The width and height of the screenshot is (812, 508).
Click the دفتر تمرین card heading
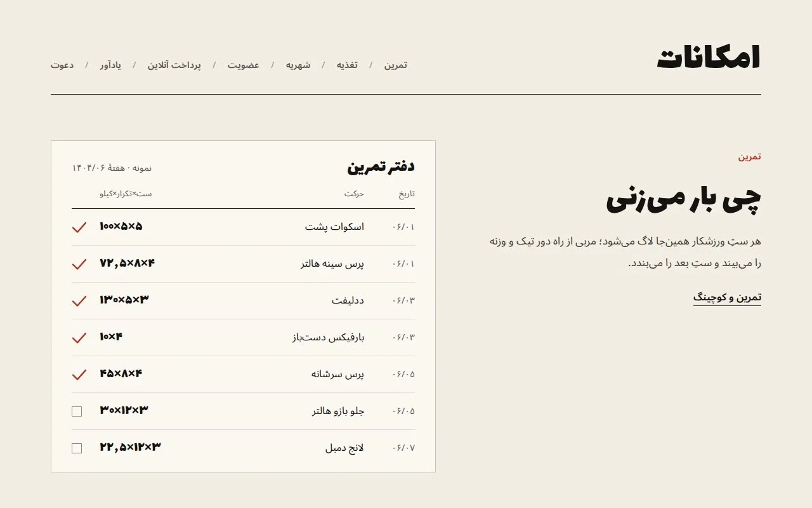click(x=381, y=167)
